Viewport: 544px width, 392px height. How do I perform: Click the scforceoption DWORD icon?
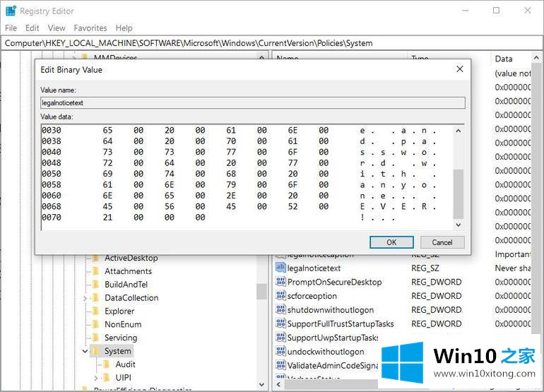pyautogui.click(x=280, y=295)
